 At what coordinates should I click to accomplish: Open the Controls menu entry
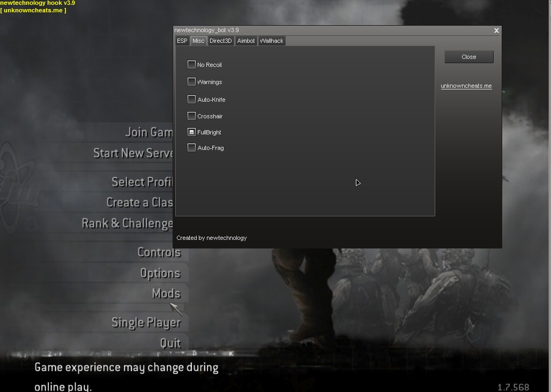pyautogui.click(x=159, y=252)
